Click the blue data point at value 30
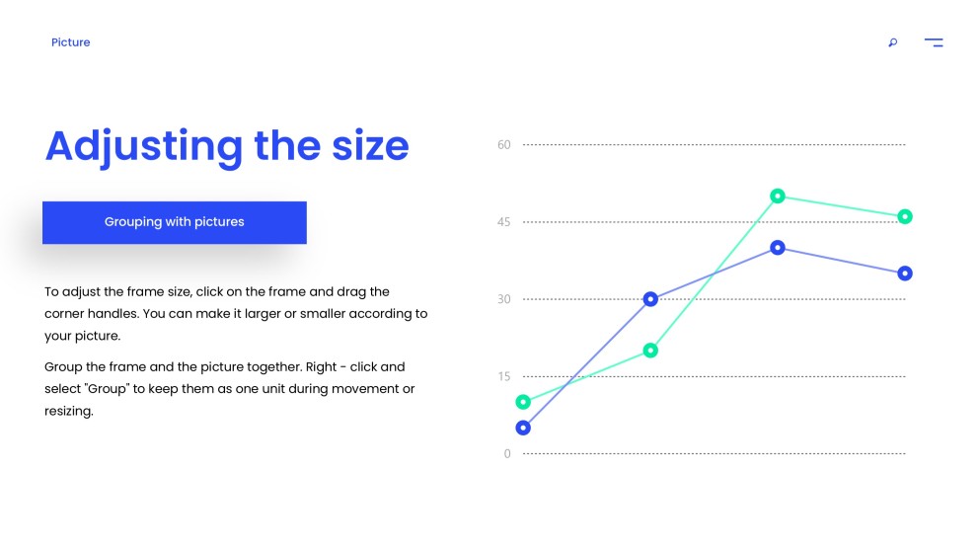The height and width of the screenshot is (551, 980). coord(650,299)
